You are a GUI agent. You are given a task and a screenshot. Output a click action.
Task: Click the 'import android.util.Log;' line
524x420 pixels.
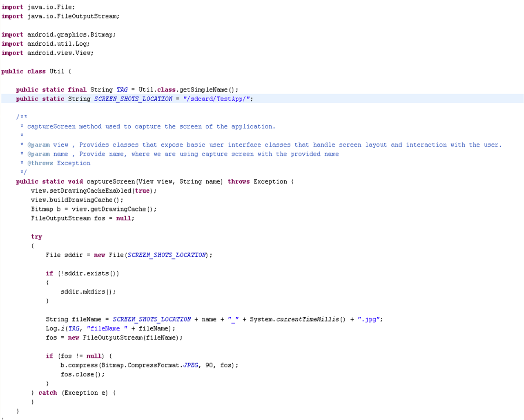(45, 44)
